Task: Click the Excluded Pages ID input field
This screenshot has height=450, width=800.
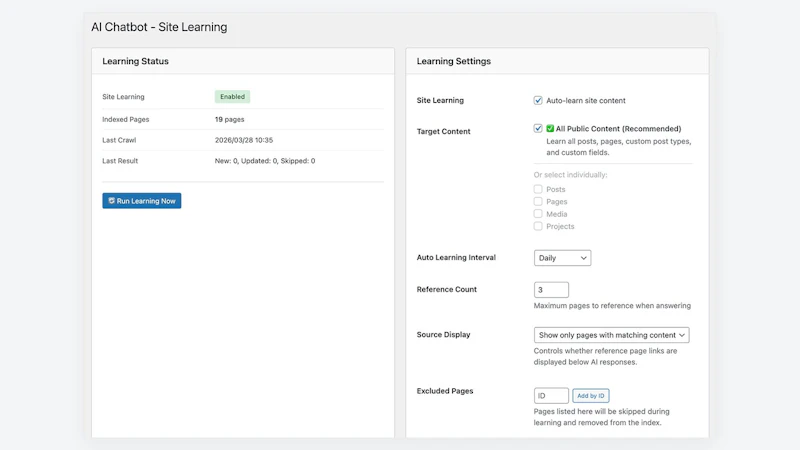Action: pos(551,395)
